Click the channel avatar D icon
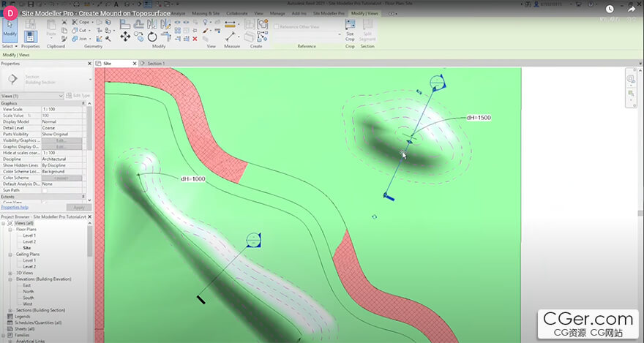 click(10, 13)
